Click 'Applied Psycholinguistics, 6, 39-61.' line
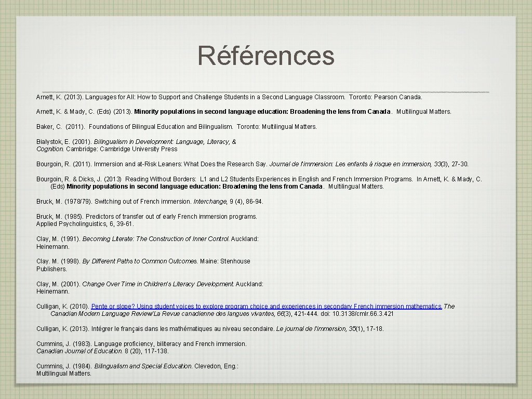Viewport: 532px width, 399px height. click(85, 224)
